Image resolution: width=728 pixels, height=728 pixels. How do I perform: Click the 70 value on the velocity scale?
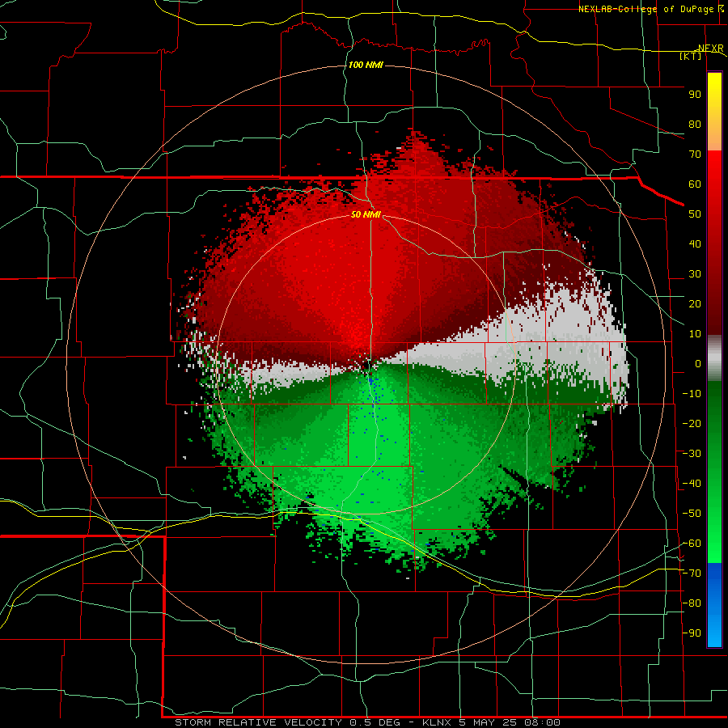(695, 154)
